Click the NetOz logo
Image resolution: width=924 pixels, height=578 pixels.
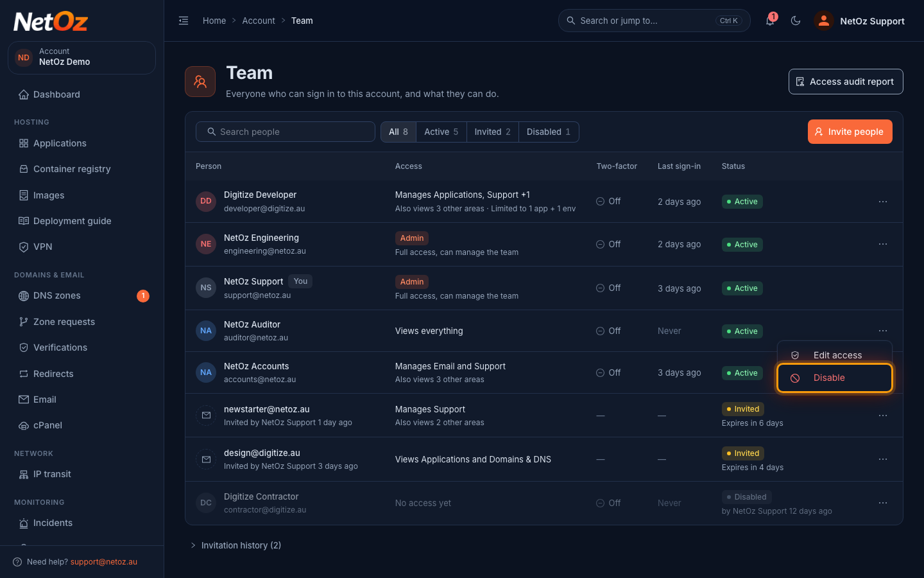(51, 22)
